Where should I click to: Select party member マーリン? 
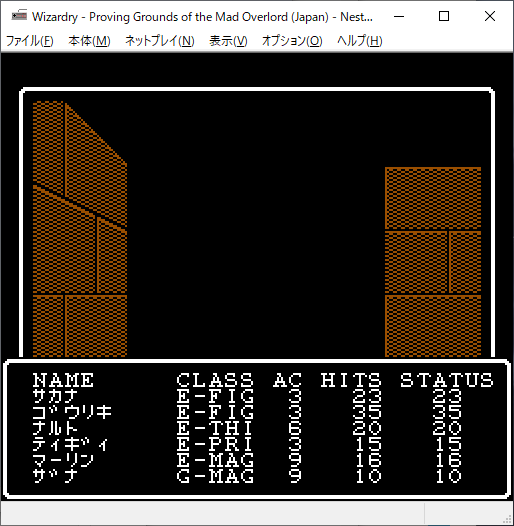[x=63, y=460]
